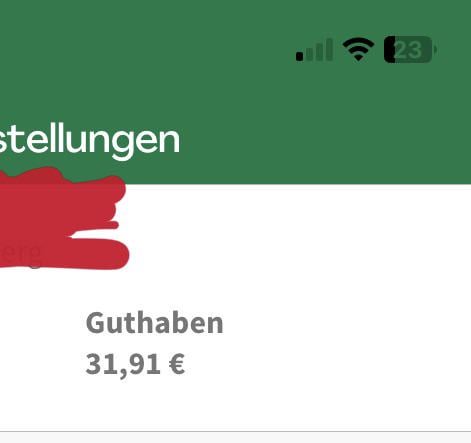Image resolution: width=471 pixels, height=443 pixels.
Task: Click the header title ending in "stellungen"
Action: click(89, 140)
